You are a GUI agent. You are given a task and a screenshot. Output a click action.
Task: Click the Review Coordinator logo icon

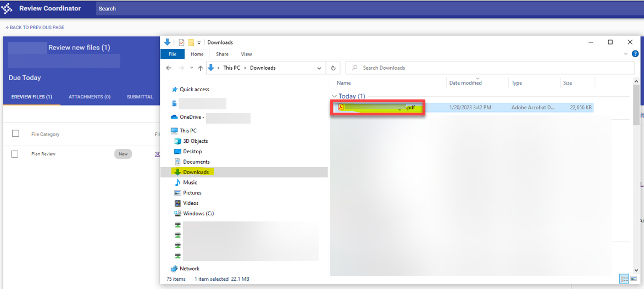(x=7, y=8)
